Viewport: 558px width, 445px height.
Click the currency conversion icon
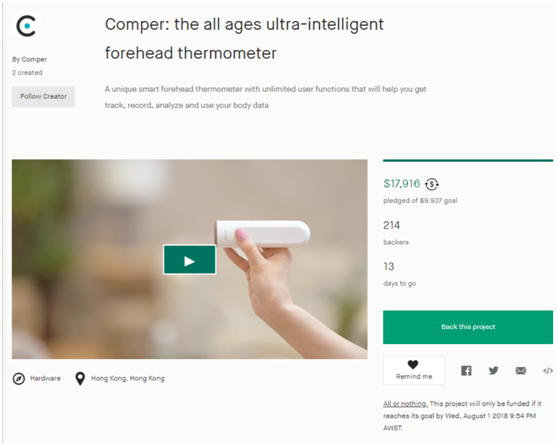click(x=432, y=184)
